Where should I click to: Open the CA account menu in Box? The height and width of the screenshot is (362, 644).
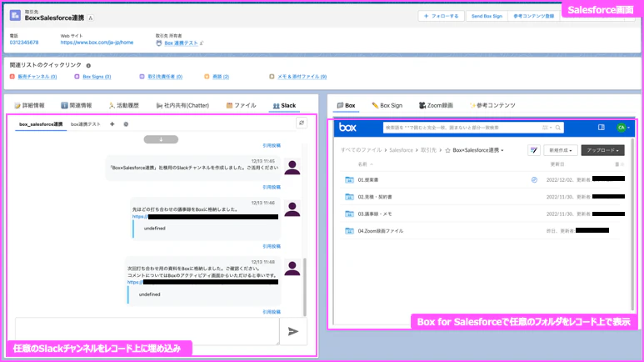click(x=623, y=128)
